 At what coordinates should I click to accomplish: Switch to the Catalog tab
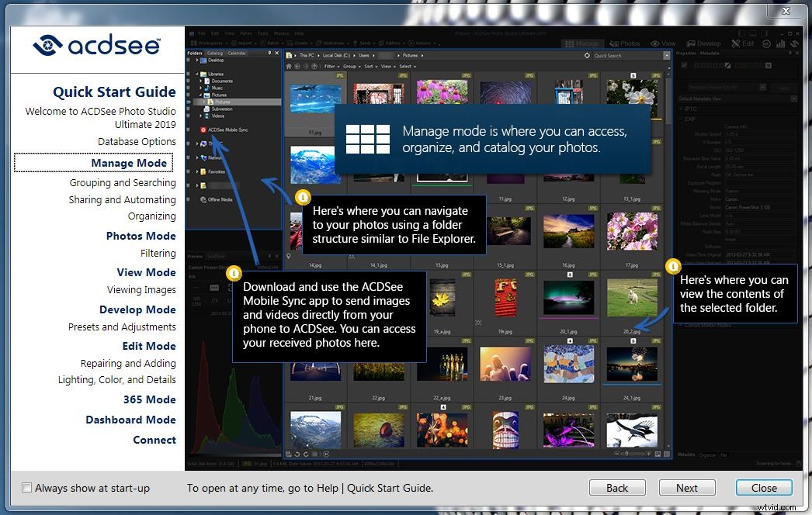click(x=214, y=54)
